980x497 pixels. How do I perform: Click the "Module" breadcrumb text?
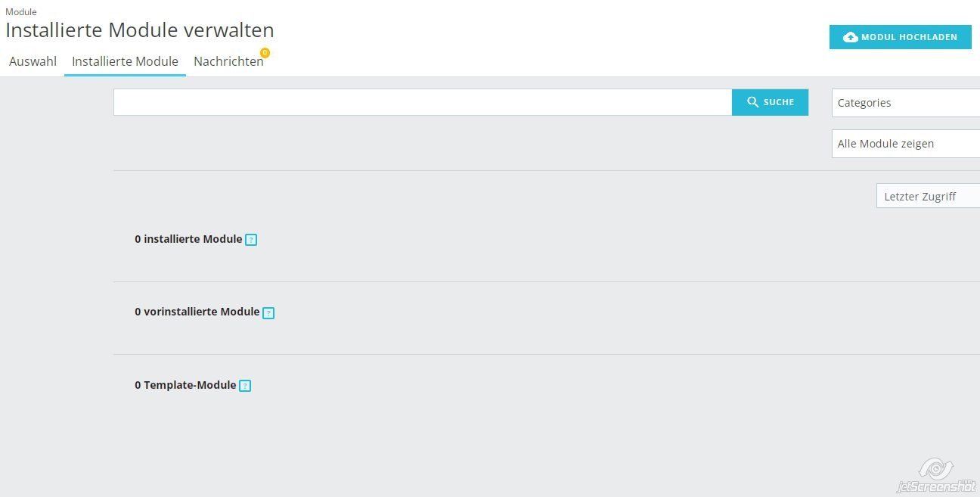tap(21, 12)
